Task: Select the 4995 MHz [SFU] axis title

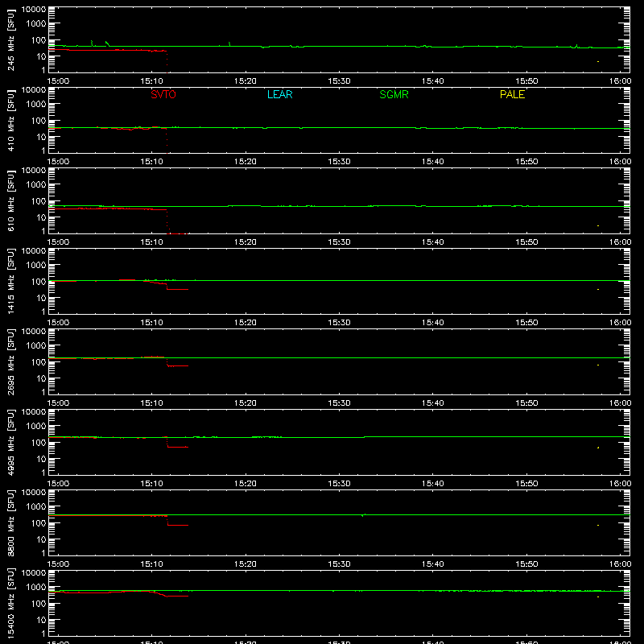Action: tap(11, 442)
